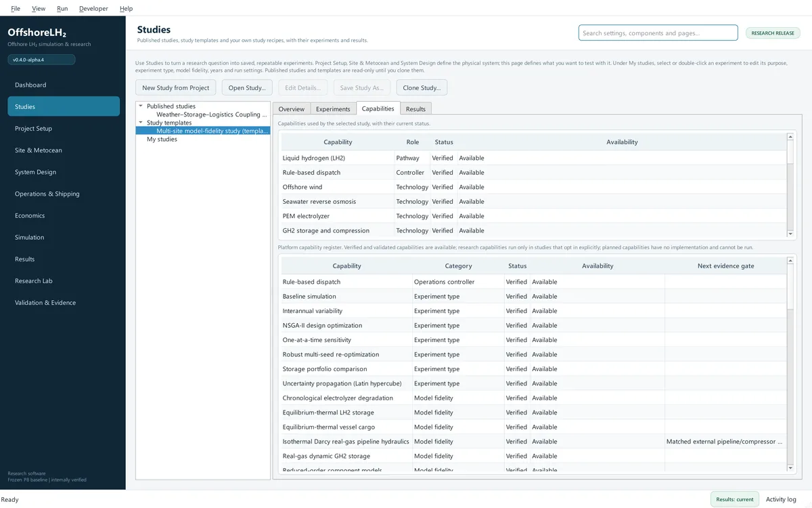This screenshot has width=812, height=508.
Task: Click the upper table scroll-down arrow
Action: point(791,233)
